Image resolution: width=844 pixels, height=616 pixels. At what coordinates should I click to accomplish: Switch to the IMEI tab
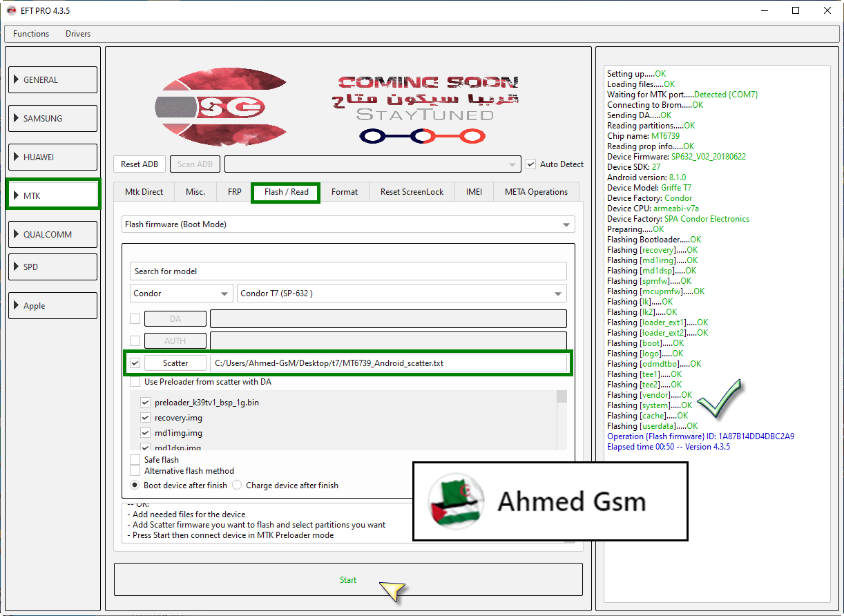[x=474, y=192]
